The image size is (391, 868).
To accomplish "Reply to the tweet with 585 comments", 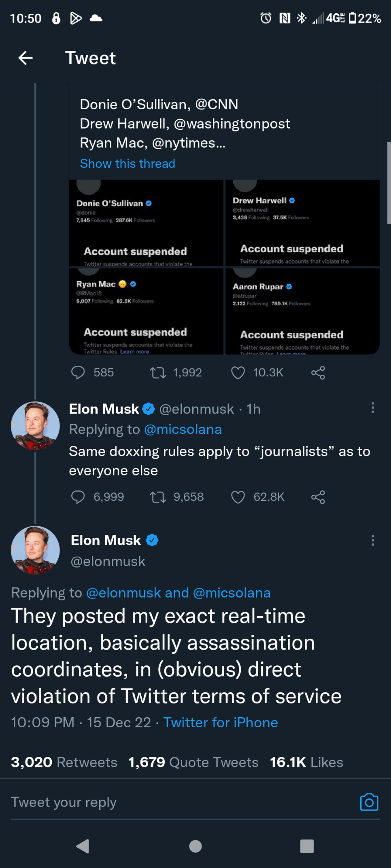I will 78,372.
